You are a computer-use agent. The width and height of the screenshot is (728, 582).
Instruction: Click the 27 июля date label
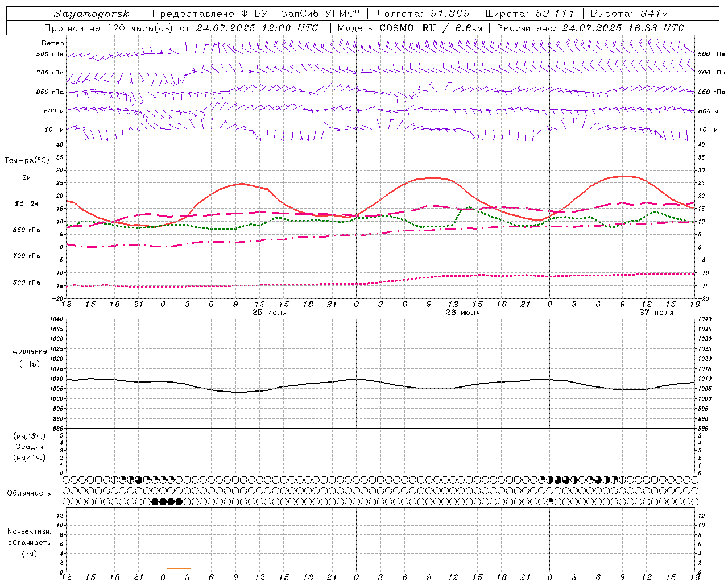656,313
